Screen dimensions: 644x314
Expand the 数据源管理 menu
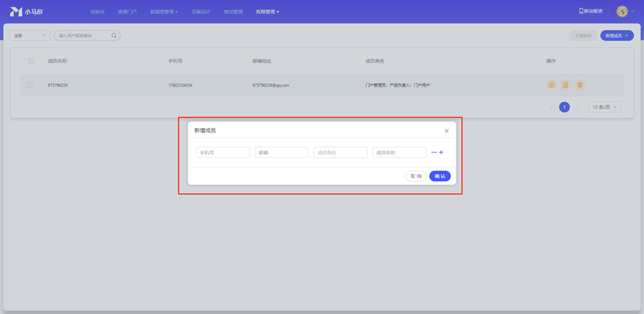pyautogui.click(x=163, y=12)
